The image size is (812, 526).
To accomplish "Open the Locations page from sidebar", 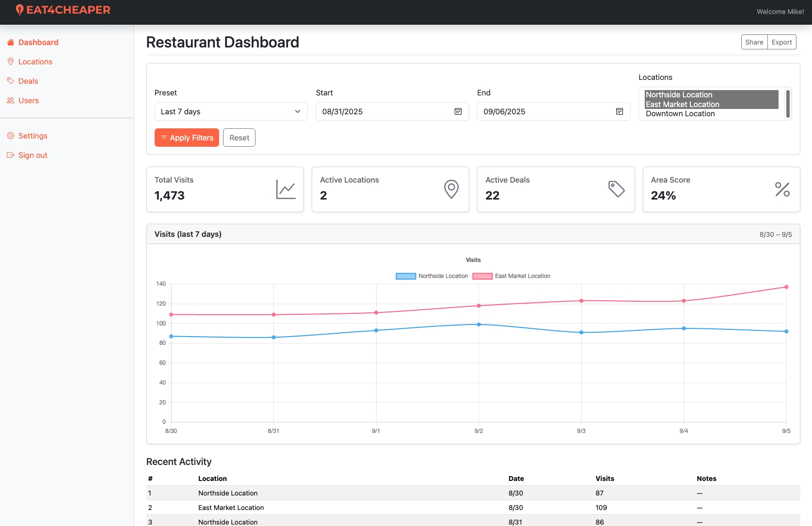I will [35, 62].
